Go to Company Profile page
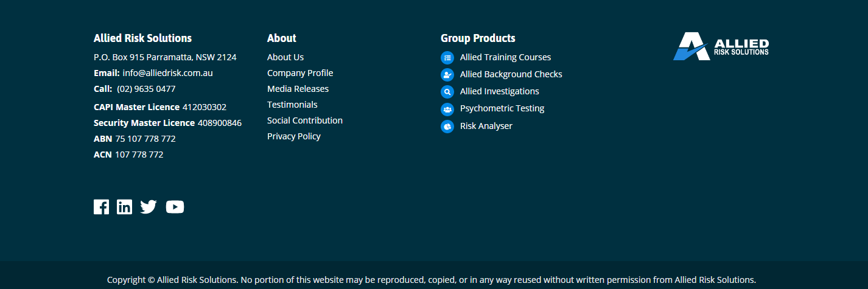 coord(300,73)
